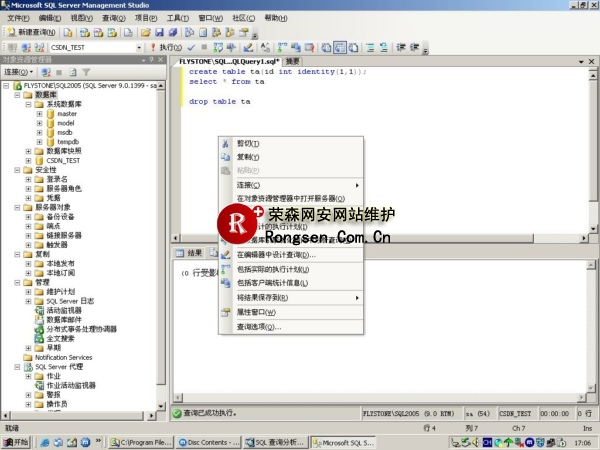
Task: Click the design query in editor toolbar icon
Action: tap(248, 47)
